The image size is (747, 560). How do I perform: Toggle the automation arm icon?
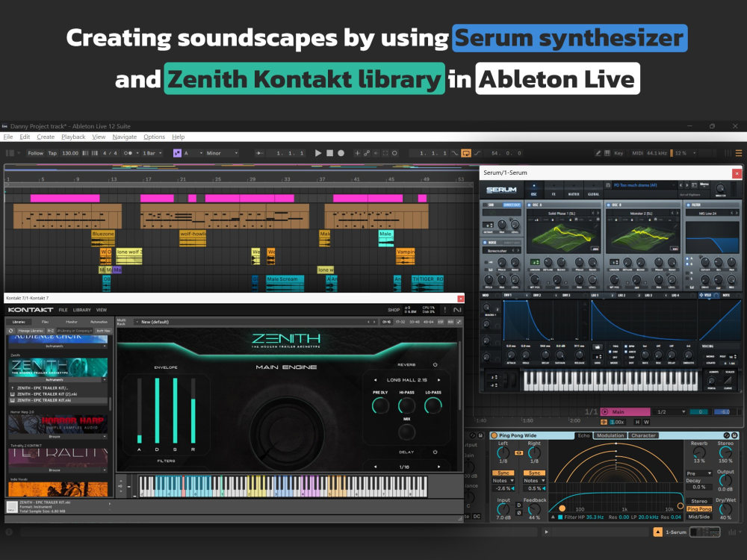[x=367, y=153]
